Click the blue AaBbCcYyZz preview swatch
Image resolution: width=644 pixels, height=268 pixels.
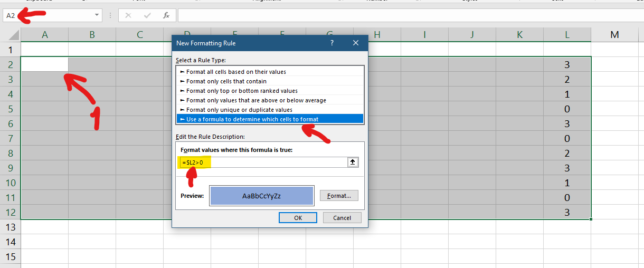(x=262, y=196)
